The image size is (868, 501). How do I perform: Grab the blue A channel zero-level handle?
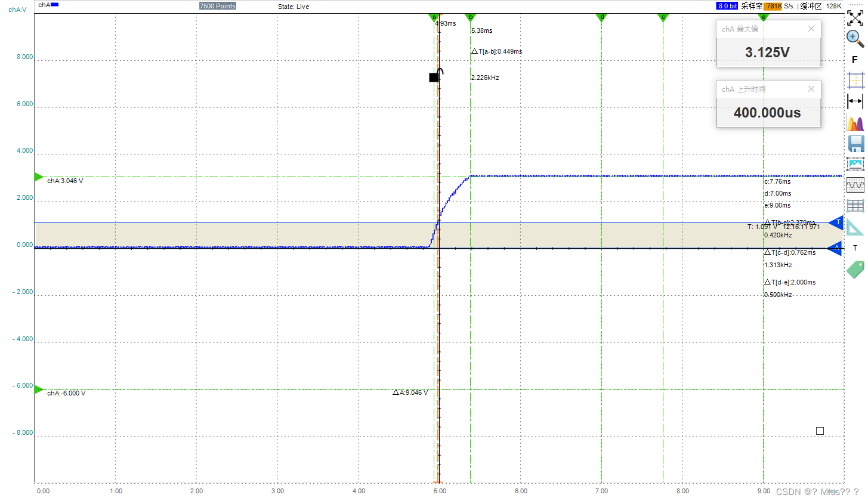click(836, 248)
